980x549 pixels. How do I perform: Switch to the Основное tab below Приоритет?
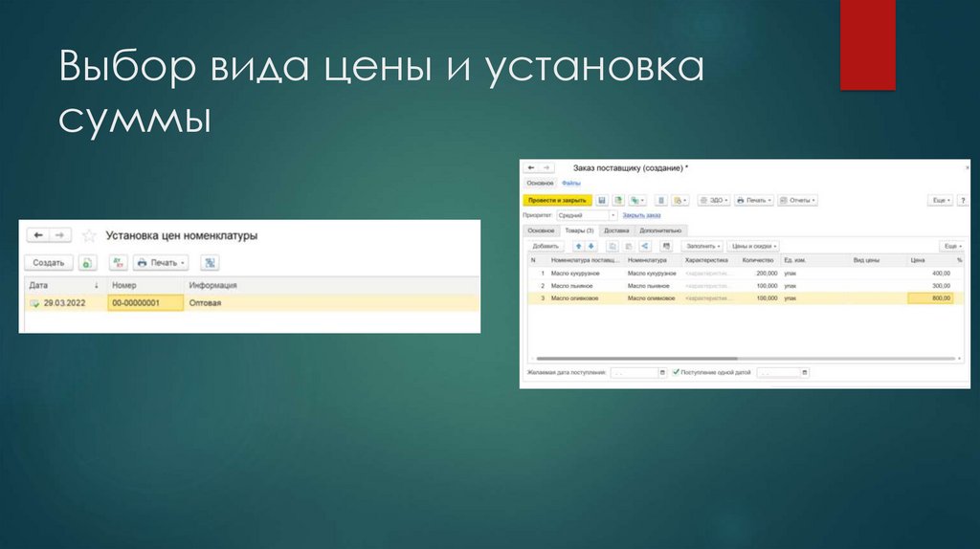click(x=541, y=231)
